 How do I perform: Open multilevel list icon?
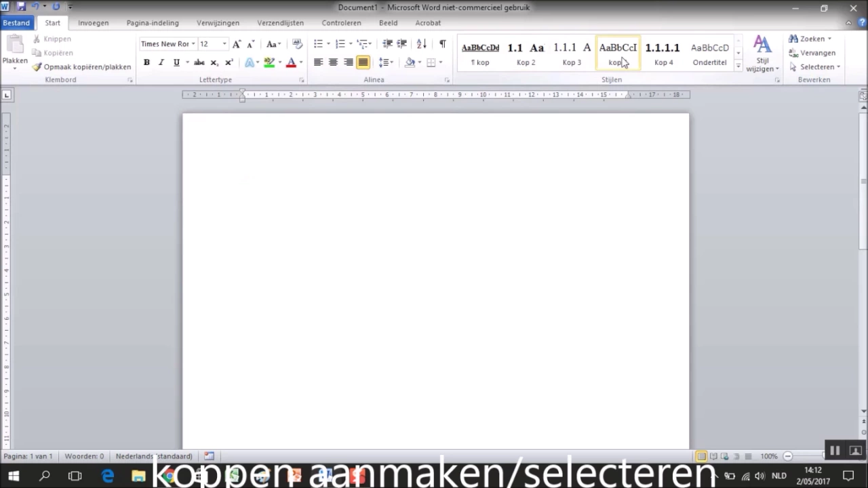[363, 44]
